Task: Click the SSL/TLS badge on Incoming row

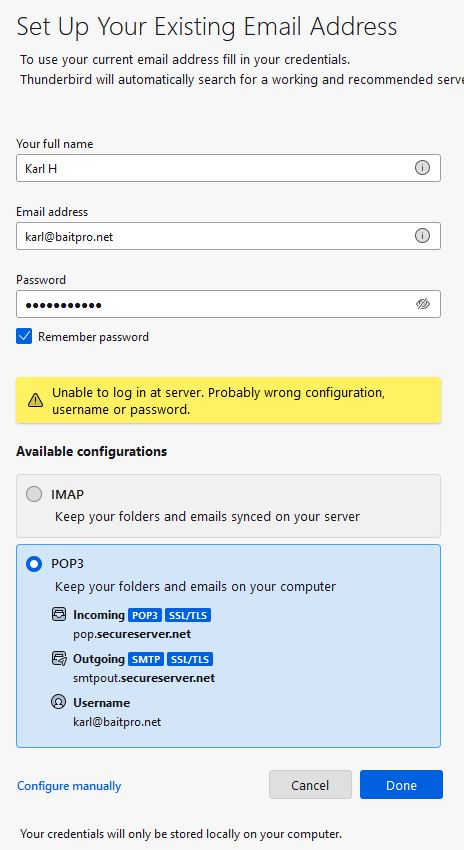Action: (188, 615)
